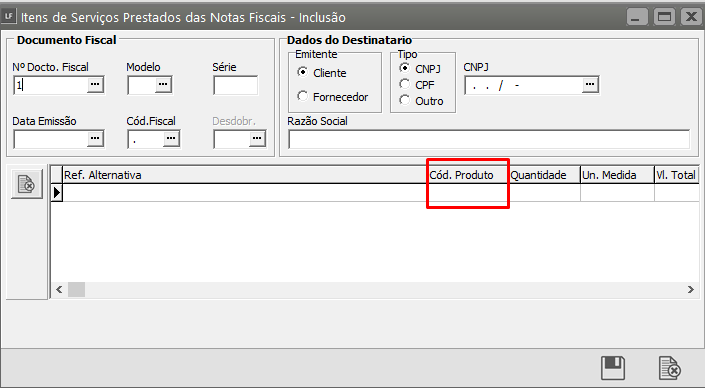Click the Série input field
Image resolution: width=705 pixels, height=388 pixels.
(x=236, y=85)
